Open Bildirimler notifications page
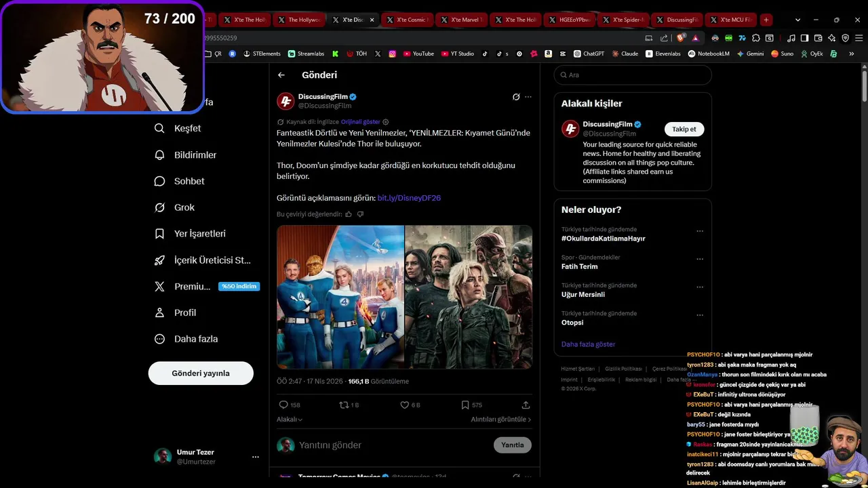Screen dimensions: 868x488 (x=186, y=155)
